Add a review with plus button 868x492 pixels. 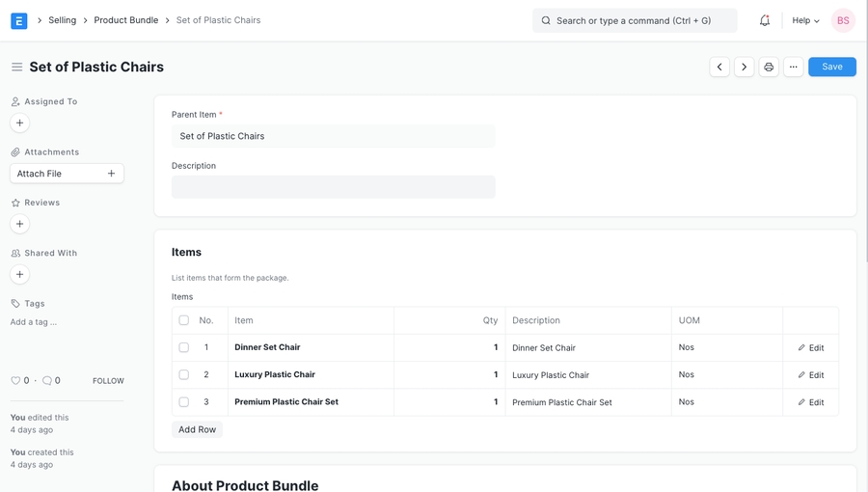tap(20, 224)
